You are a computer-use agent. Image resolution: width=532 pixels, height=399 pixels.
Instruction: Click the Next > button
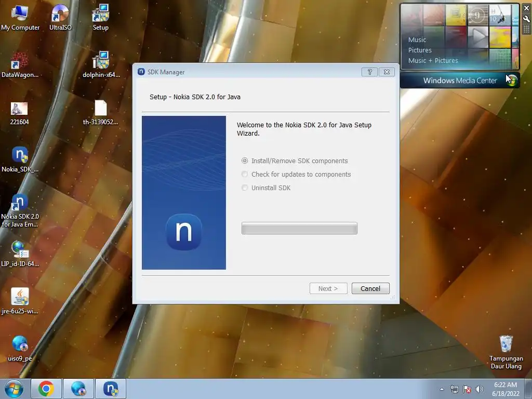[x=328, y=288]
